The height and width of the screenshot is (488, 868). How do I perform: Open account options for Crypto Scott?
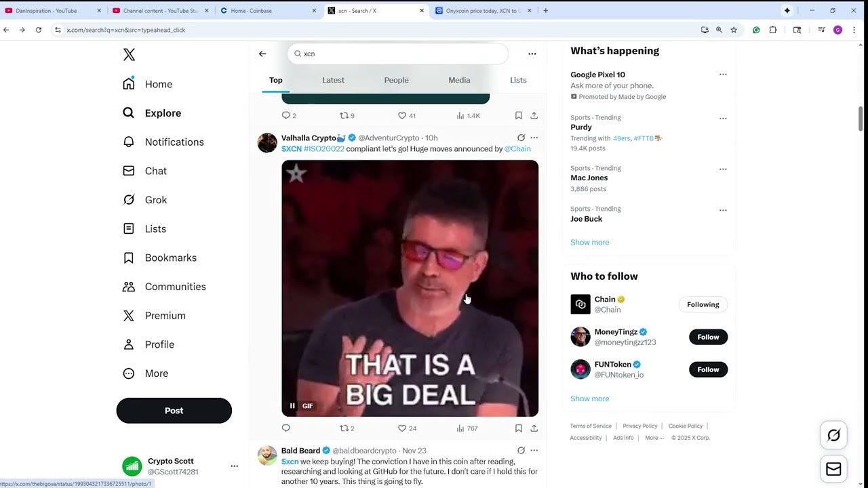point(234,466)
